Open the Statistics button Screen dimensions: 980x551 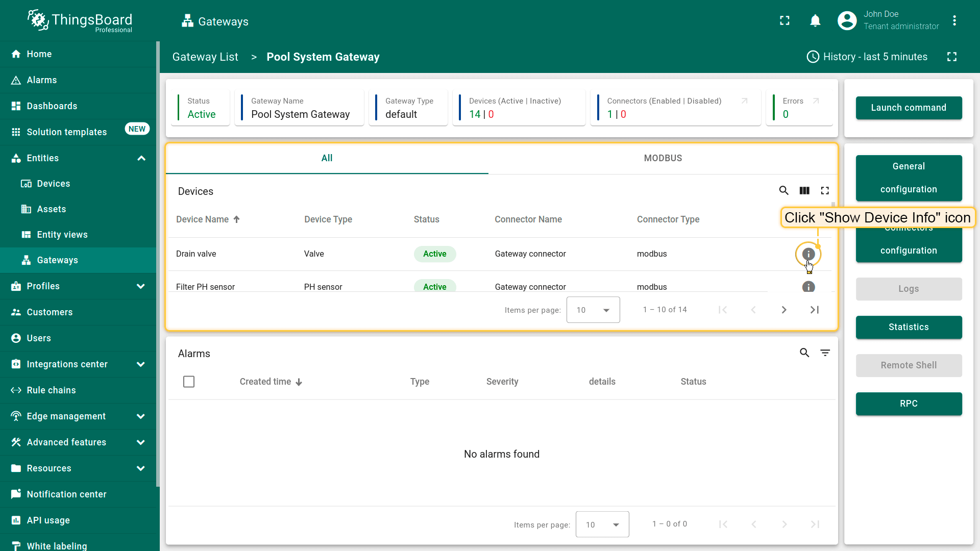point(909,327)
